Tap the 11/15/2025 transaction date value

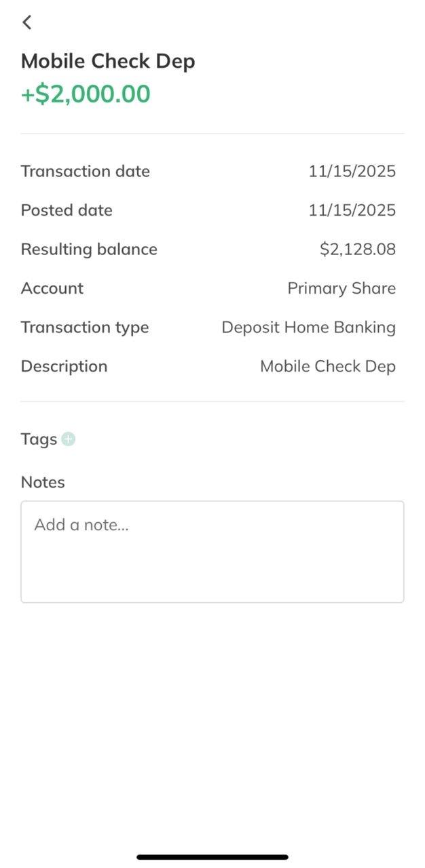[x=352, y=172]
